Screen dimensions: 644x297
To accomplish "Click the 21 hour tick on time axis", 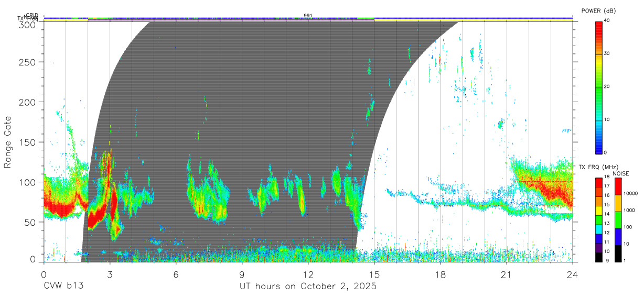I will click(507, 274).
